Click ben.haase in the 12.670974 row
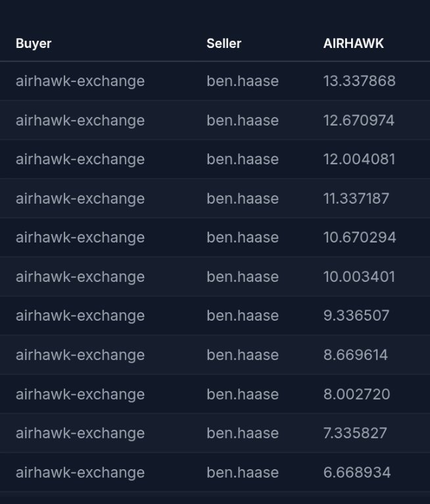Image resolution: width=430 pixels, height=504 pixels. tap(243, 120)
